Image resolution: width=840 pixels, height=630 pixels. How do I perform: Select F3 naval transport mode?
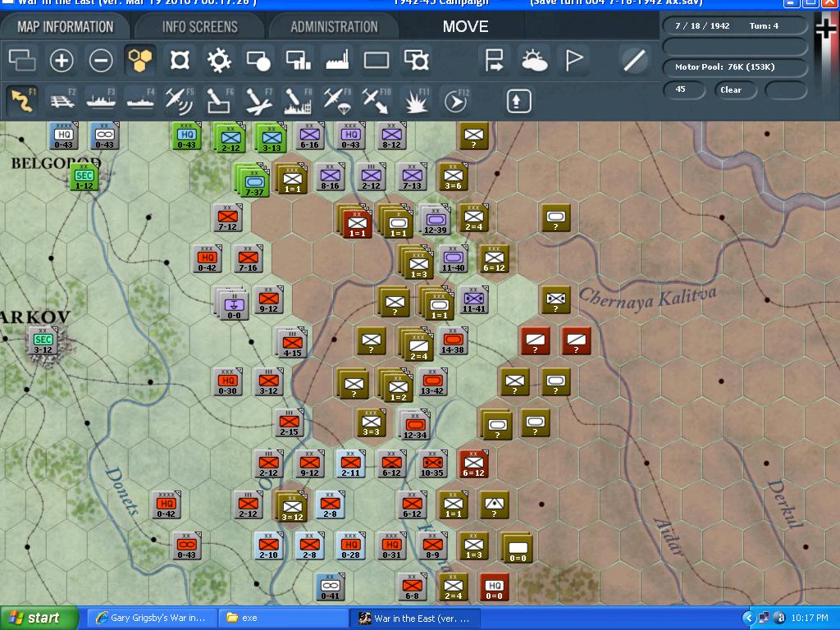pyautogui.click(x=101, y=101)
